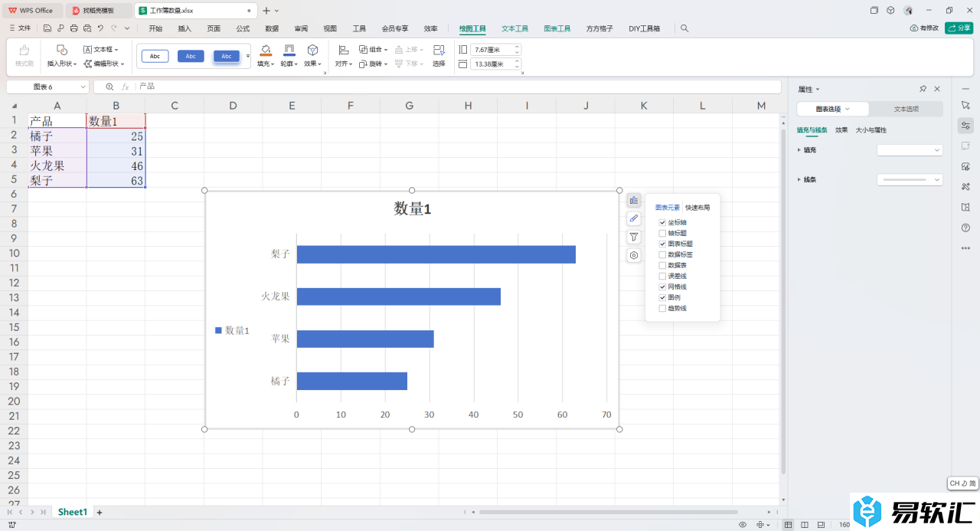
Task: Toggle the 图例 (Legend) checkbox
Action: click(662, 297)
